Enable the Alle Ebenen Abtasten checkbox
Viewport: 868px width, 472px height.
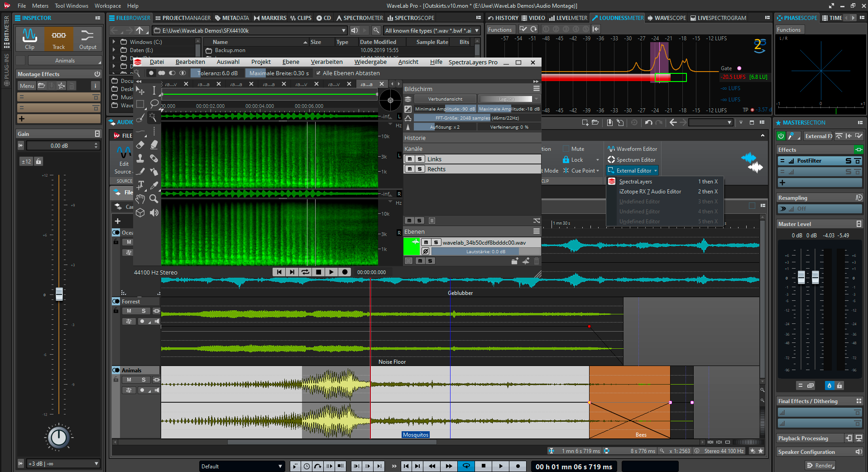318,73
